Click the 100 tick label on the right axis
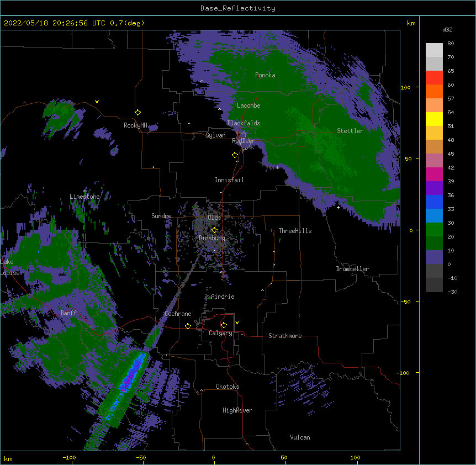The height and width of the screenshot is (465, 476). point(405,87)
